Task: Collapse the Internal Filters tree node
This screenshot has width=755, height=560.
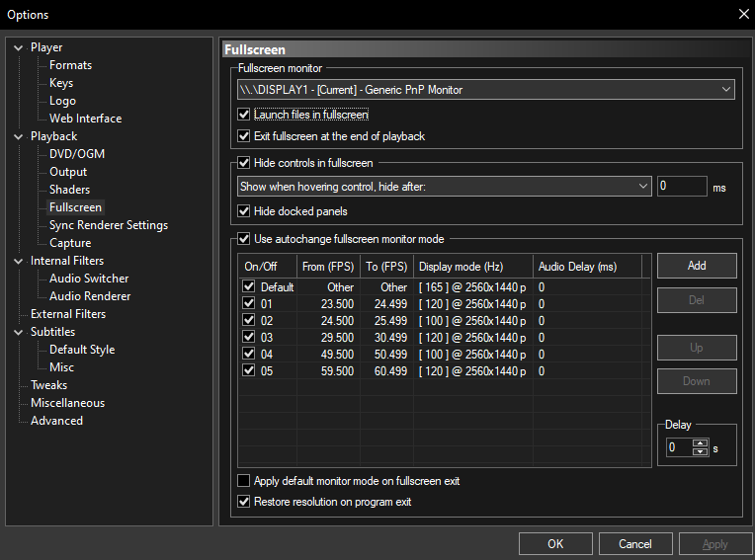Action: point(18,261)
